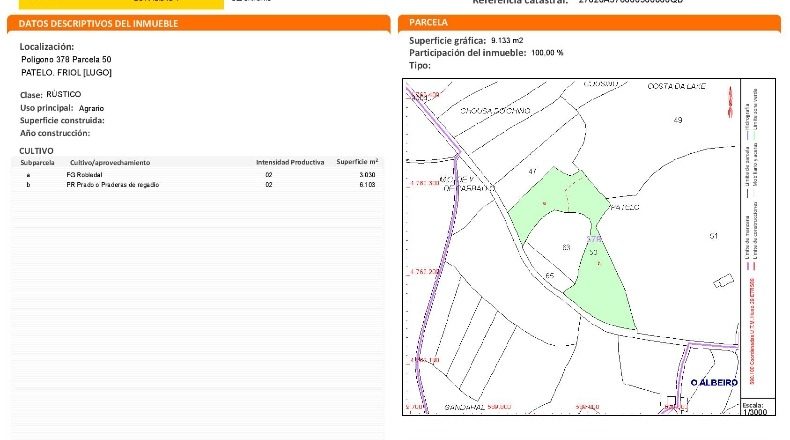Click the 'Superficie m²' column header
790x440 pixels.
point(357,162)
